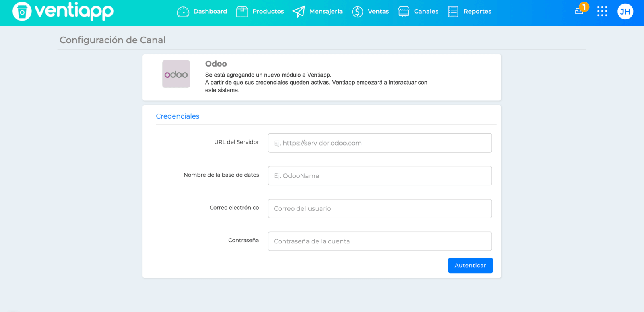The image size is (644, 312).
Task: Open the Productos menu
Action: pos(268,12)
